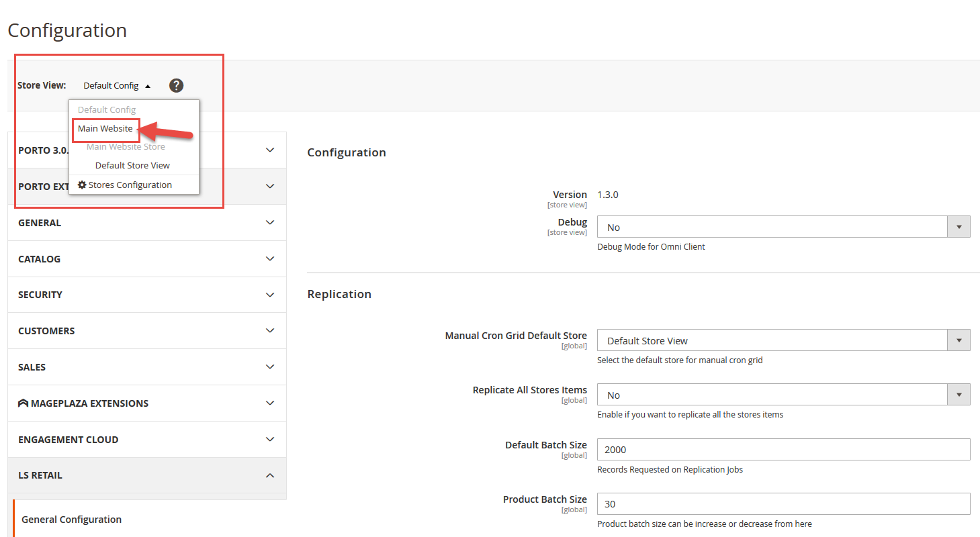Image resolution: width=980 pixels, height=537 pixels.
Task: Expand the Catalog section
Action: pyautogui.click(x=146, y=259)
